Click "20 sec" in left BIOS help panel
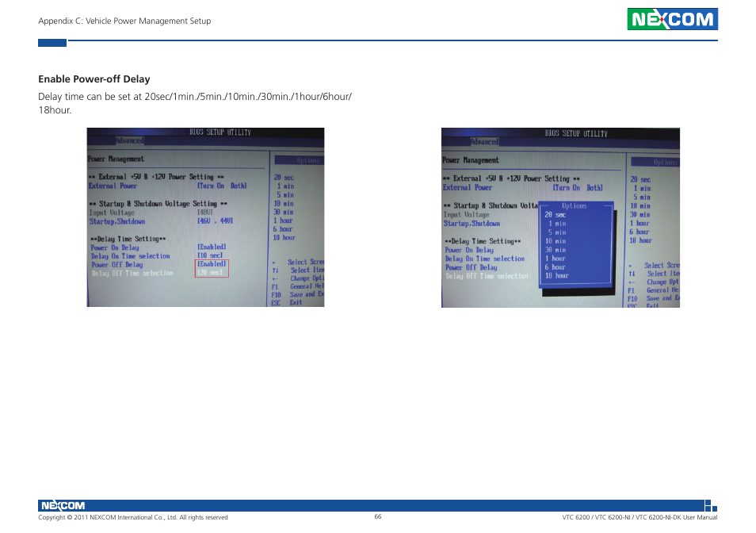This screenshot has width=756, height=533. point(284,178)
